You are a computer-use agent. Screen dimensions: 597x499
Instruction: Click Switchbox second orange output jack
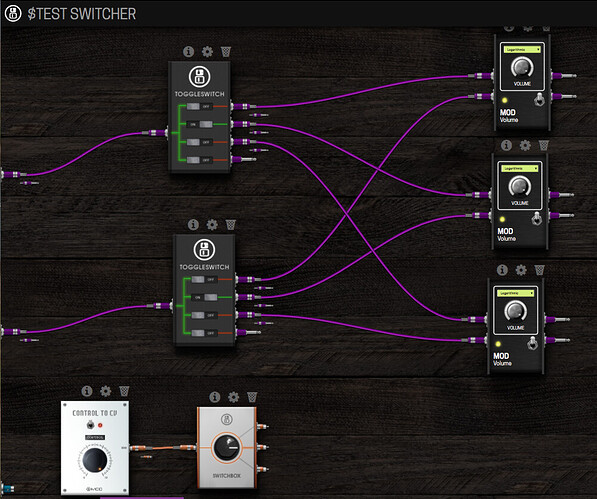click(x=263, y=447)
